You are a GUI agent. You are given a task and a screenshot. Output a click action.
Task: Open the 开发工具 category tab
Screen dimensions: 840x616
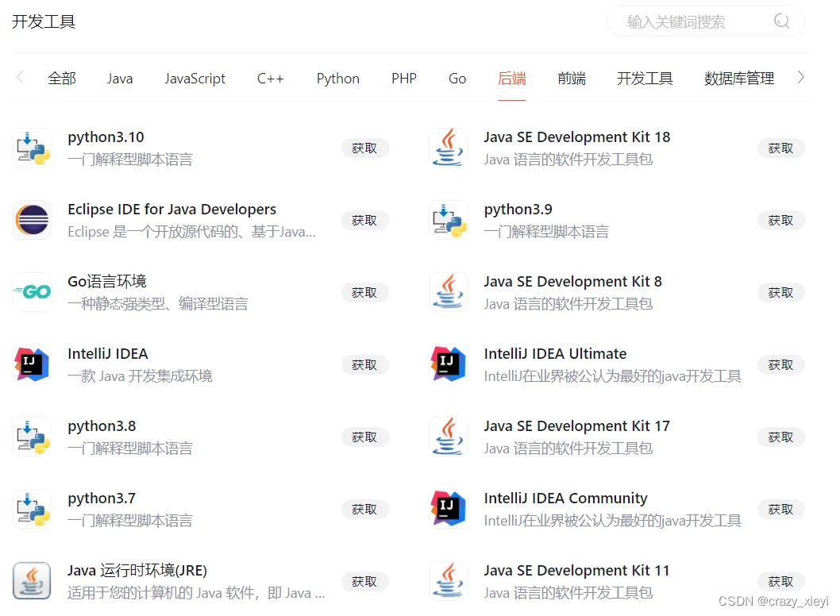tap(645, 79)
